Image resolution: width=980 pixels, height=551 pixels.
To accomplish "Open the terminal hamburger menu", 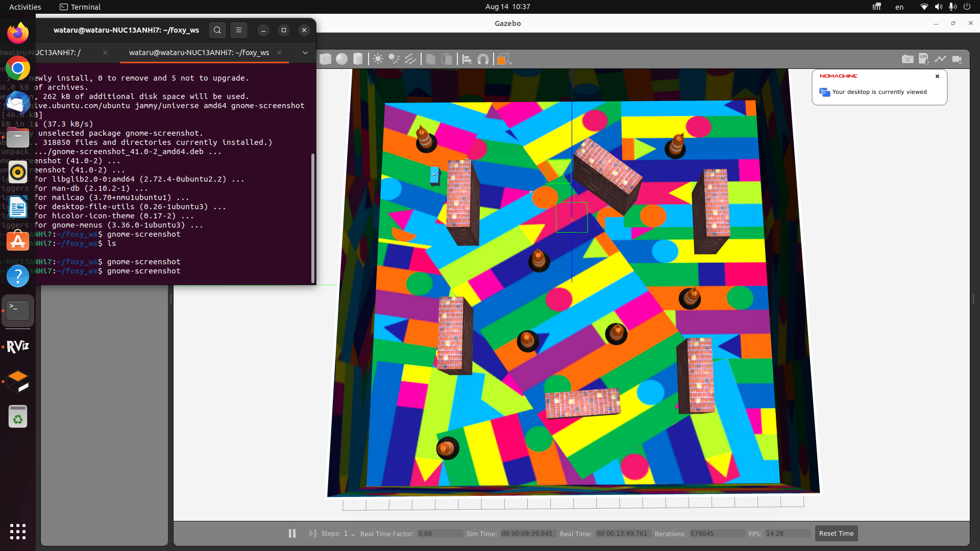I will (239, 30).
